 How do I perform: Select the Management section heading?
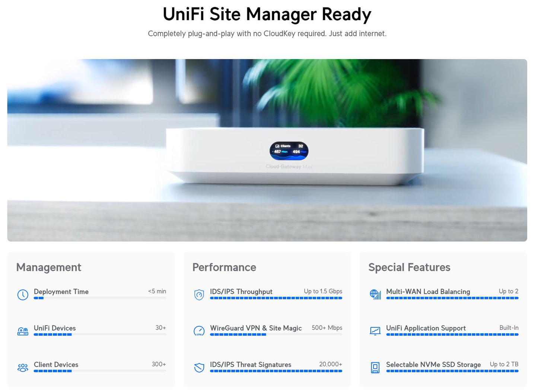pyautogui.click(x=49, y=267)
